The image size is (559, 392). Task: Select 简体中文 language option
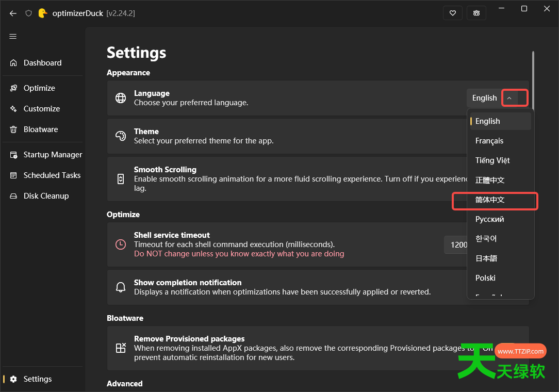tap(501, 200)
